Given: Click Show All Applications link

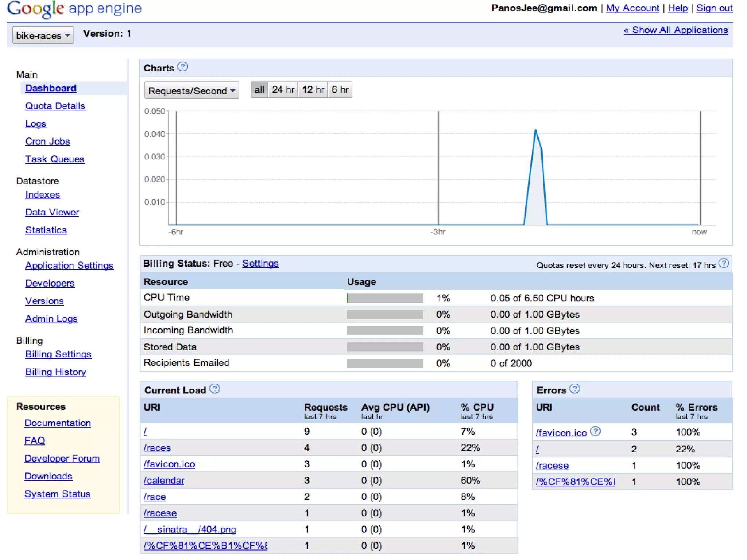Looking at the screenshot, I should tap(676, 30).
